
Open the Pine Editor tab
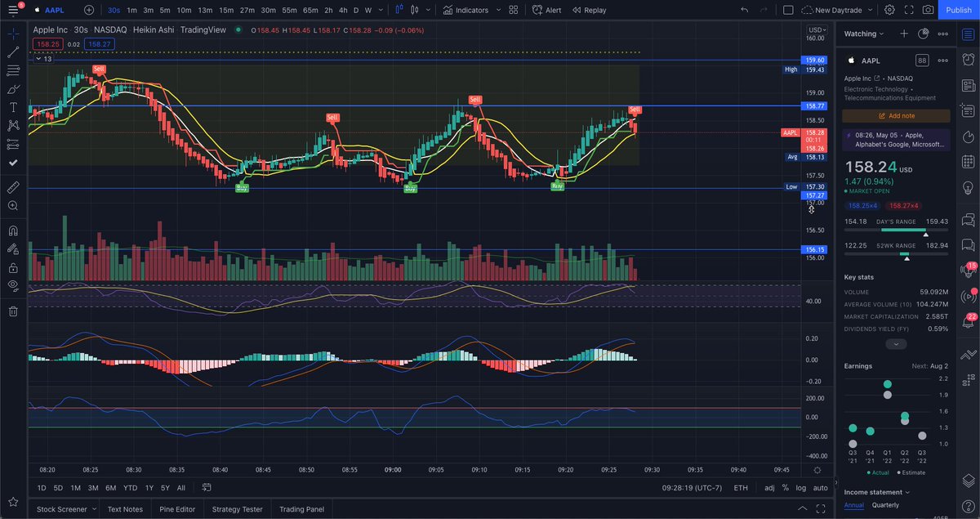(x=178, y=509)
